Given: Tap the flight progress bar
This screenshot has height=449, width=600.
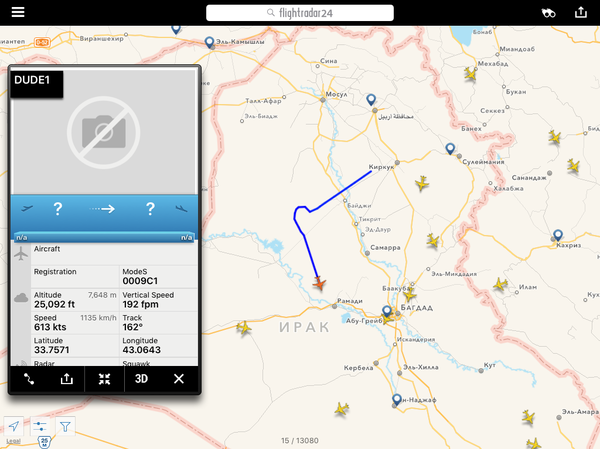Looking at the screenshot, I should coord(104,237).
